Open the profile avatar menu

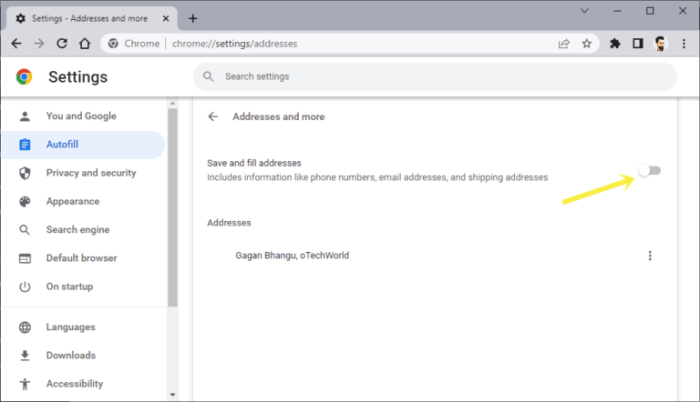tap(661, 44)
